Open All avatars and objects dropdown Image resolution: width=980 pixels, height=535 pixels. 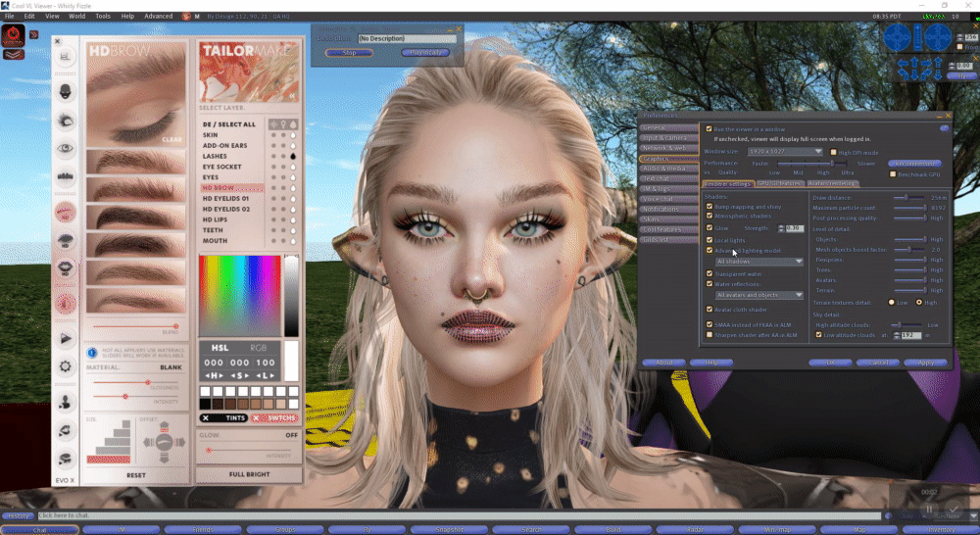(x=759, y=295)
